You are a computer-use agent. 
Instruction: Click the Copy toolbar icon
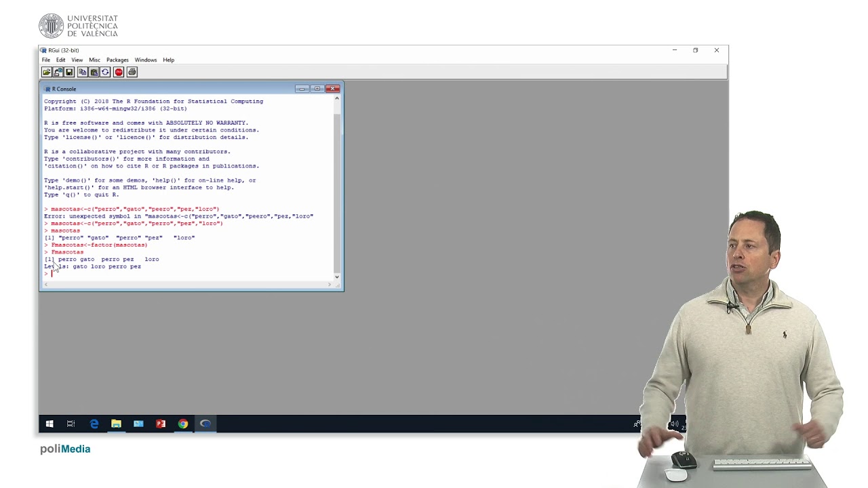click(x=83, y=72)
